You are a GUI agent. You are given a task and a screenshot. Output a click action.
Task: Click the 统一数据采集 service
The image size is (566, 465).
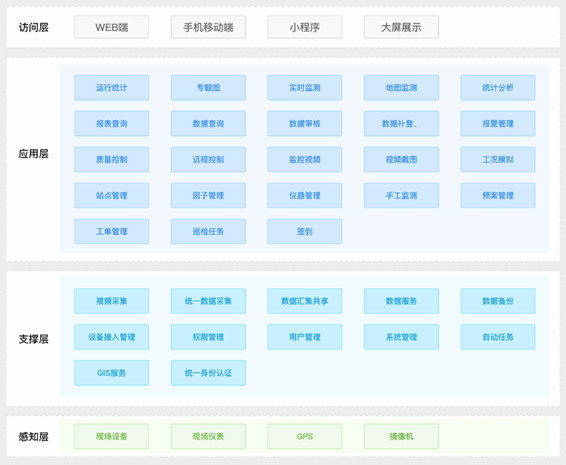(x=208, y=301)
